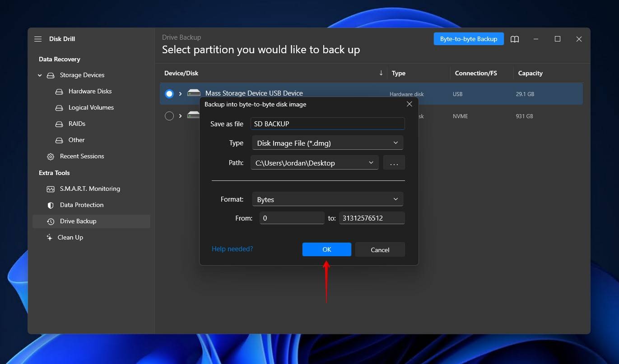Viewport: 619px width, 364px height.
Task: Expand the Mass Storage Device USB row
Action: click(180, 94)
